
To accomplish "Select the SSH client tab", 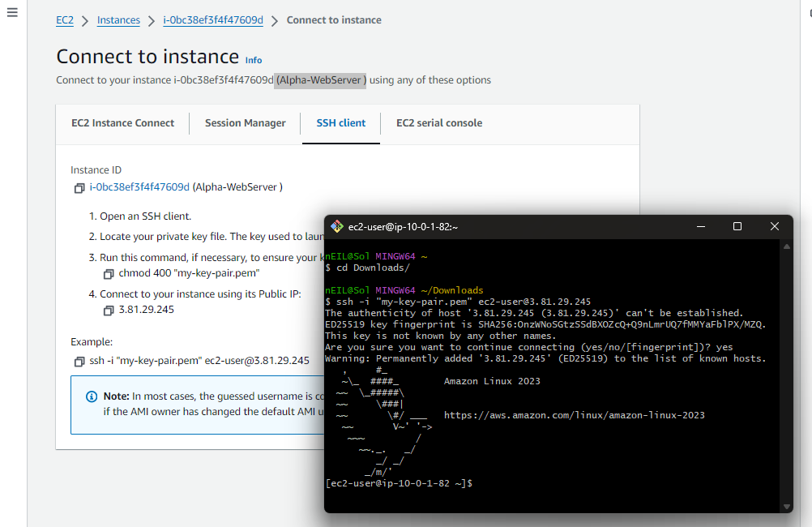I will [x=340, y=122].
